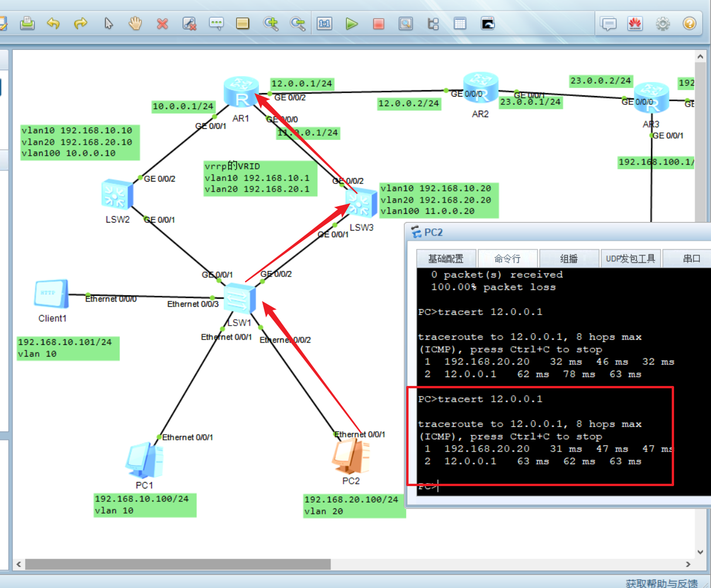Activate the hand pan tool
Image resolution: width=711 pixels, height=588 pixels.
pos(135,23)
